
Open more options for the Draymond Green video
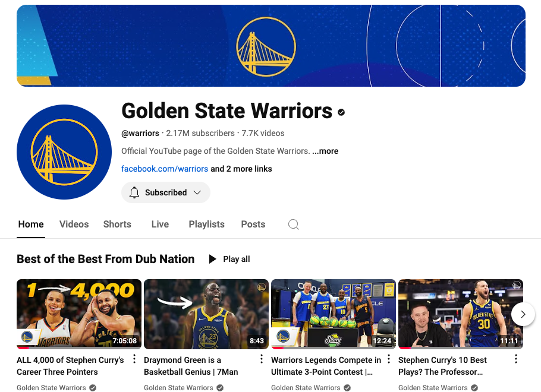click(262, 359)
